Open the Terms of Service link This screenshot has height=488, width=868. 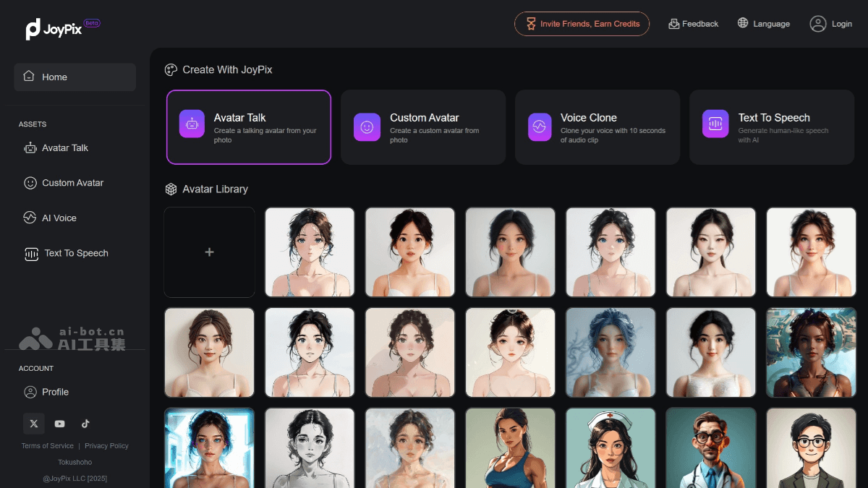click(x=48, y=446)
